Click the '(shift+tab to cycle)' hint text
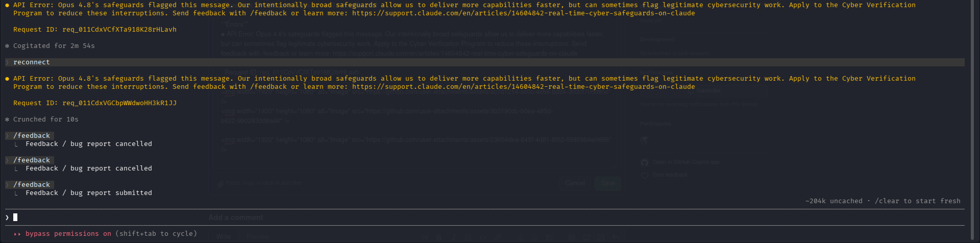This screenshot has width=980, height=243. point(156,234)
